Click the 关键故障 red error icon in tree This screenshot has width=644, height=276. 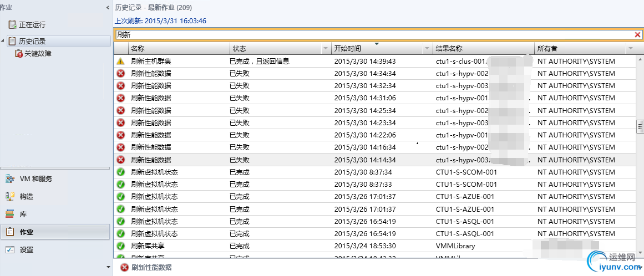point(19,54)
